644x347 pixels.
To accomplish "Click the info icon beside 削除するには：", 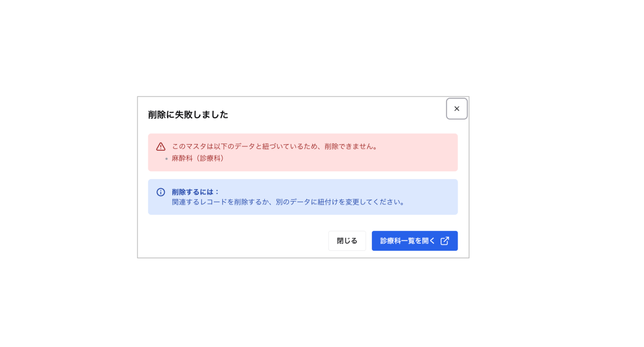I will 161,192.
